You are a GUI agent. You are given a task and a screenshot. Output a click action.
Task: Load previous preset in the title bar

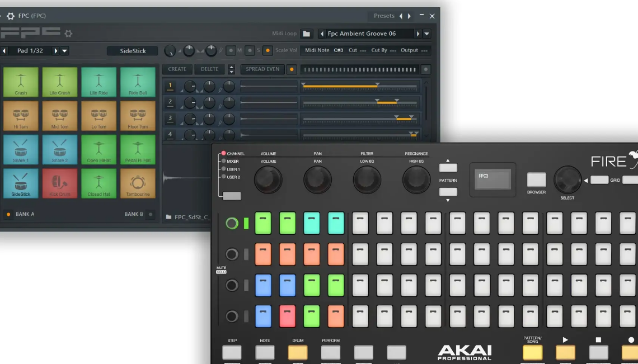click(x=401, y=16)
